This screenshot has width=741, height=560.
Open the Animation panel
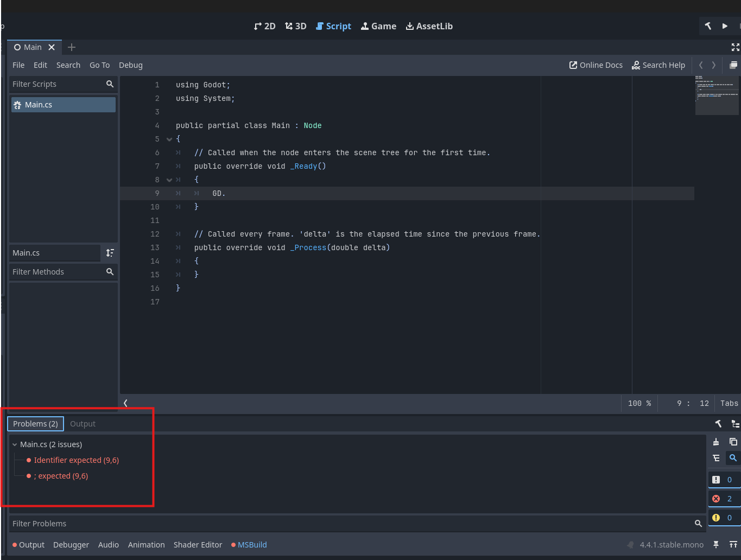coord(147,545)
